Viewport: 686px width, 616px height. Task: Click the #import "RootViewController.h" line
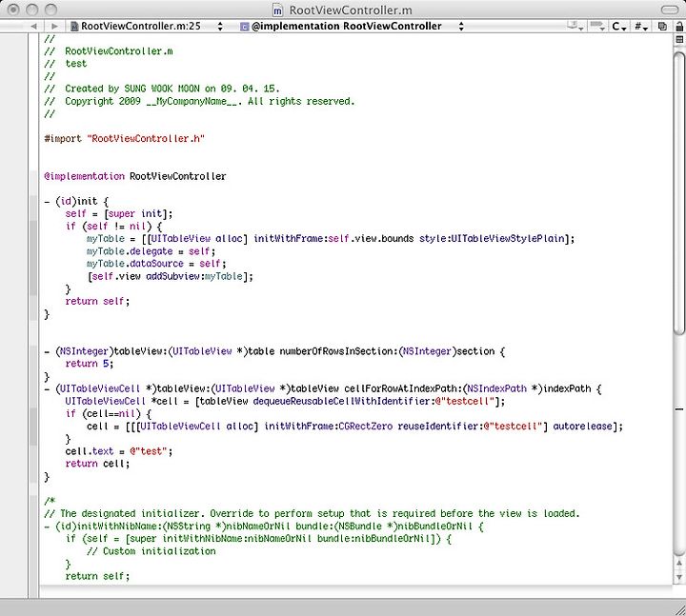(124, 139)
